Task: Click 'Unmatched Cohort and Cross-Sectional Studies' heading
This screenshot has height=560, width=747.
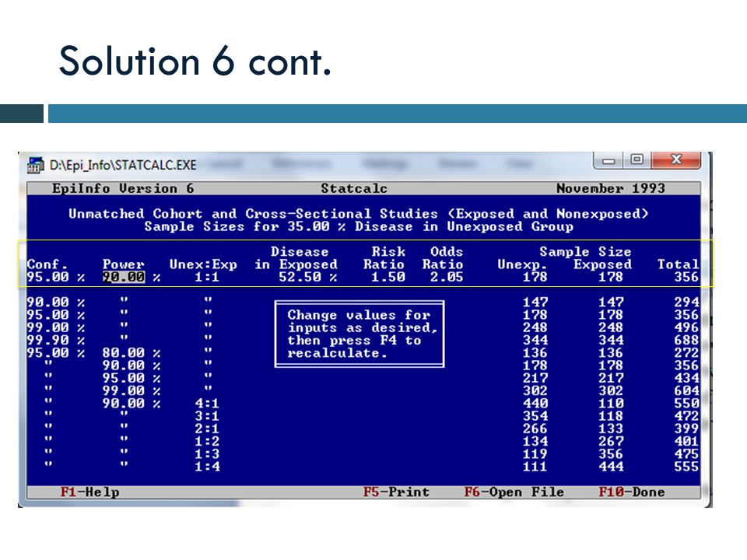Action: [358, 214]
